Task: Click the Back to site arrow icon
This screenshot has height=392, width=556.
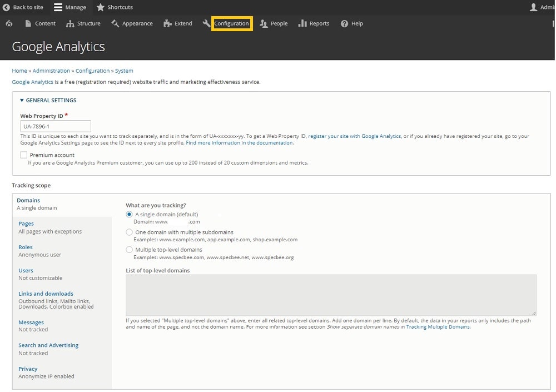Action: 6,7
